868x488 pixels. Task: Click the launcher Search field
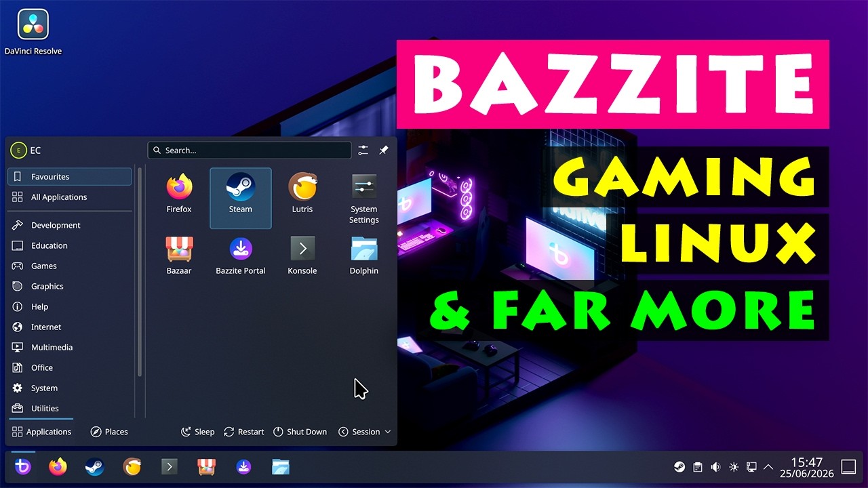point(250,150)
